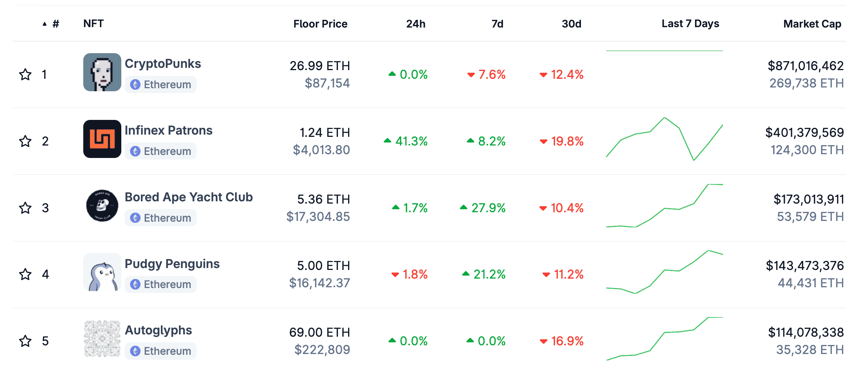Sort the table by Floor Price
Screen dimensions: 868x374
click(x=320, y=24)
